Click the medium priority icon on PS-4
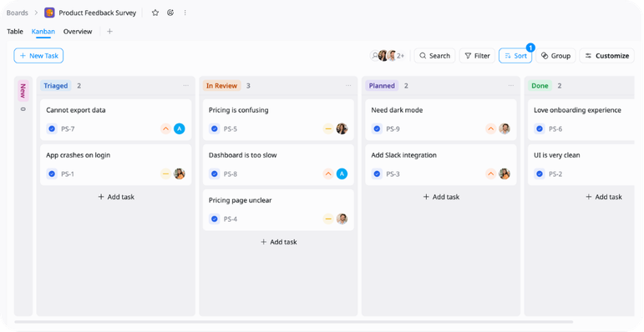The image size is (644, 332). pos(328,219)
